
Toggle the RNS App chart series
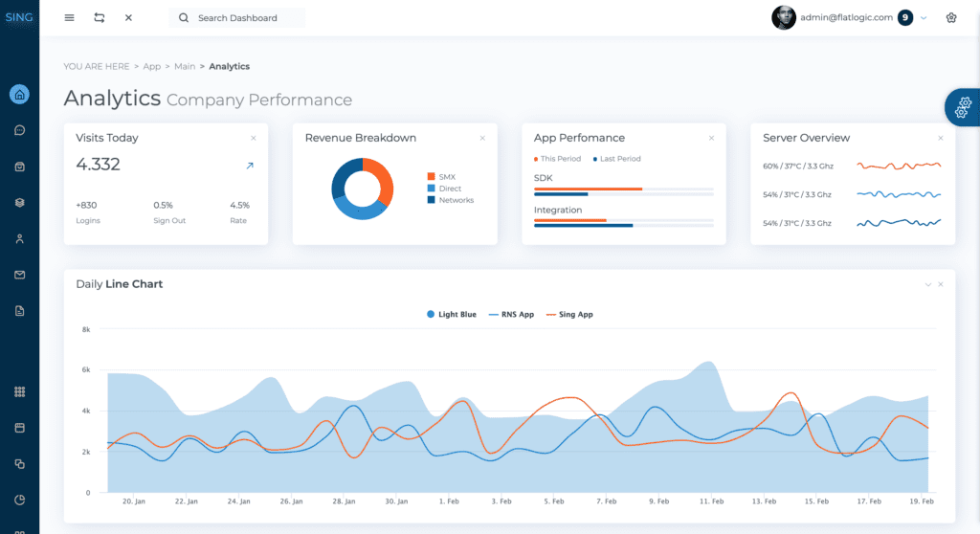[x=511, y=315]
